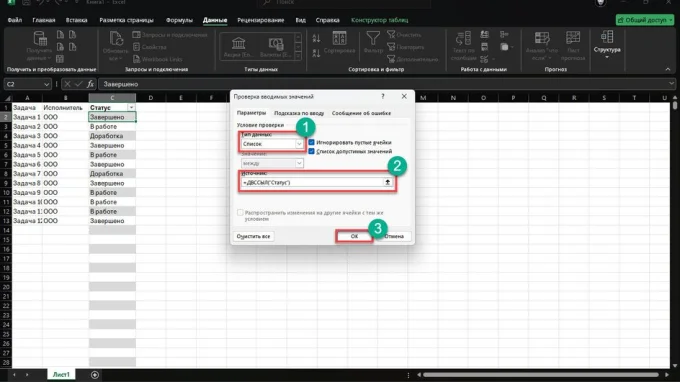Click the vertical scrollbar on the right
The image size is (680, 382).
tap(675, 105)
